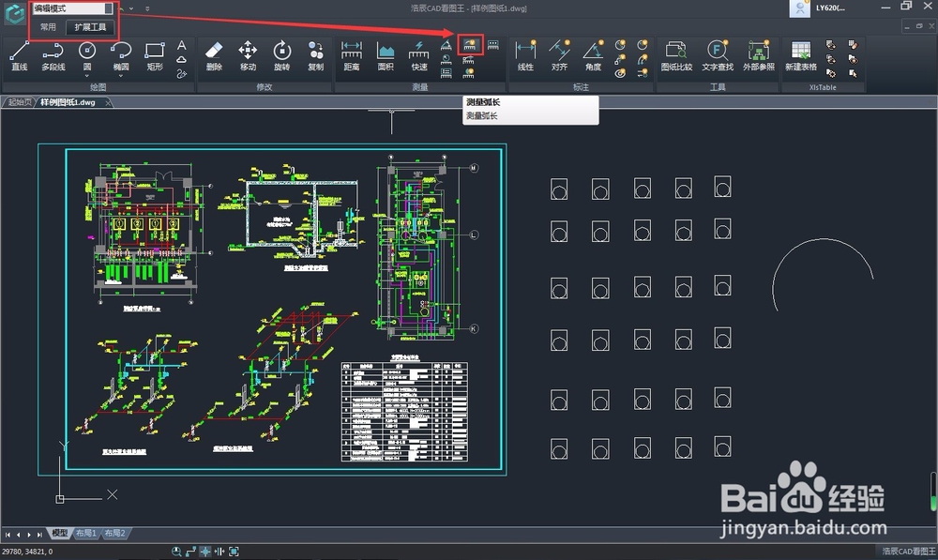Click the 测量弧长 arc length measure icon

[470, 45]
